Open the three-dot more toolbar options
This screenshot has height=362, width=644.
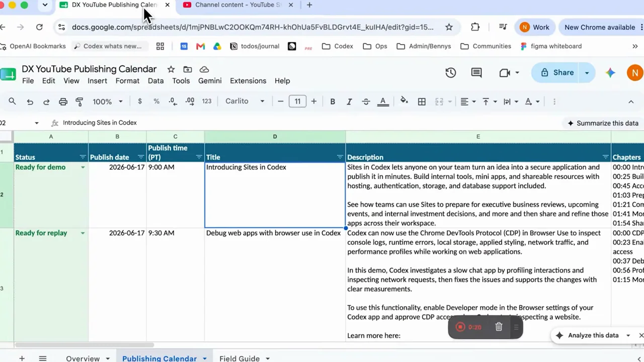pos(554,102)
